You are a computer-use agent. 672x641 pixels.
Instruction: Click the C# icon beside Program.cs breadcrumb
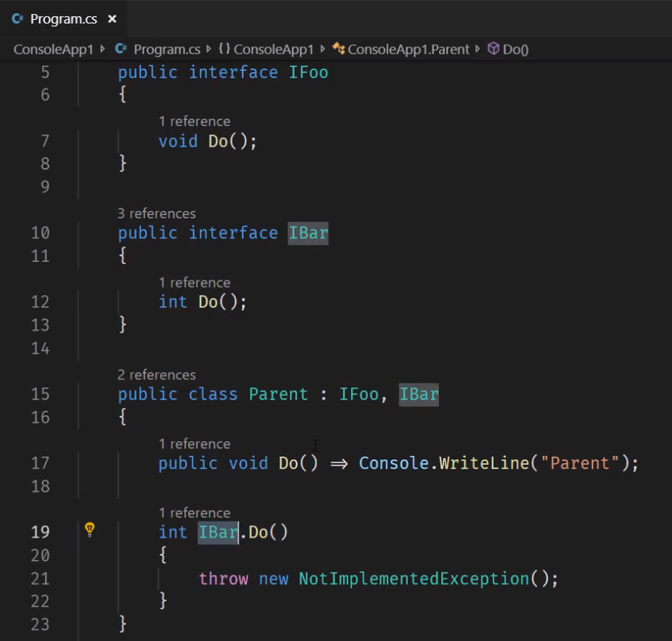point(121,49)
